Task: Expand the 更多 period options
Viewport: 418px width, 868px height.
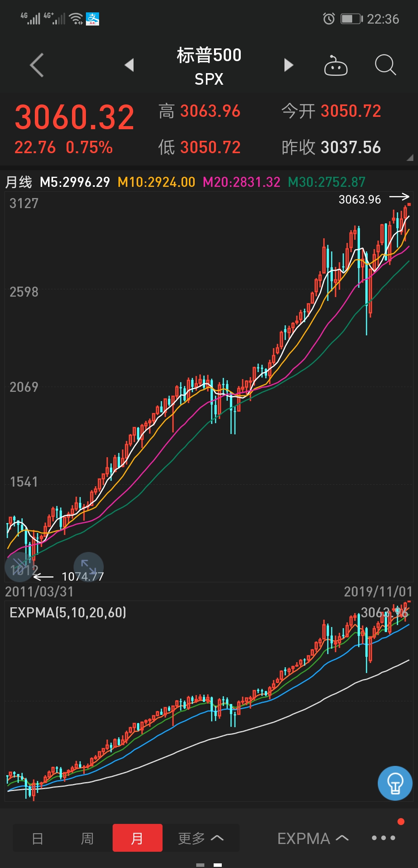Action: tap(200, 838)
